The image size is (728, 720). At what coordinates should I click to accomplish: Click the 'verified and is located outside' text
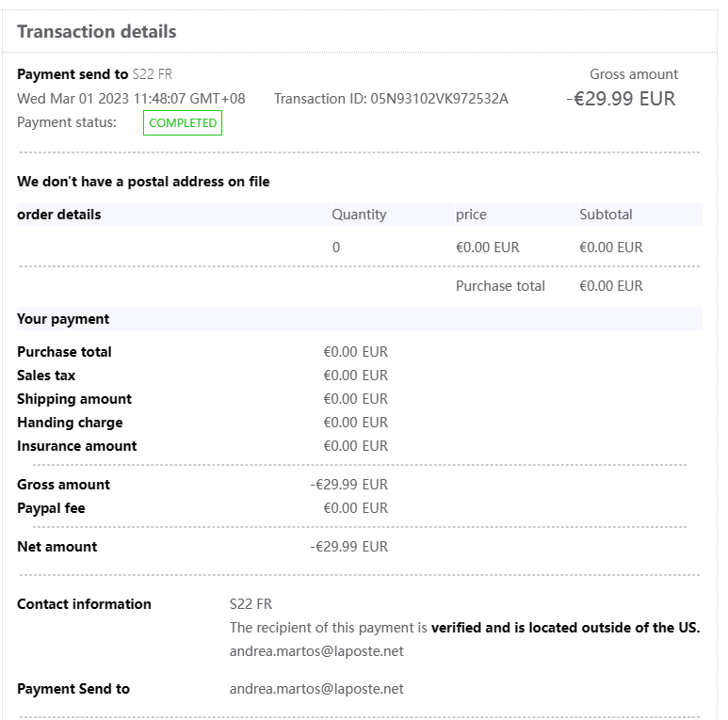565,628
